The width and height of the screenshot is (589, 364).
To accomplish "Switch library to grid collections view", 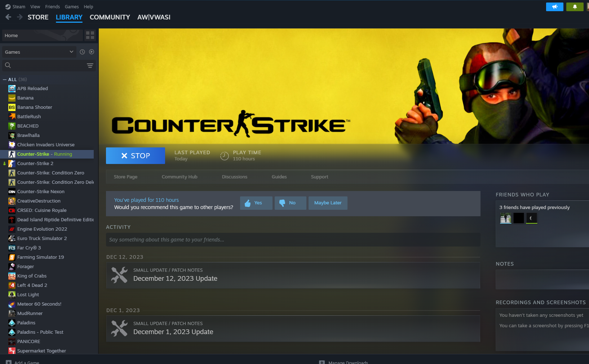I will coord(90,35).
